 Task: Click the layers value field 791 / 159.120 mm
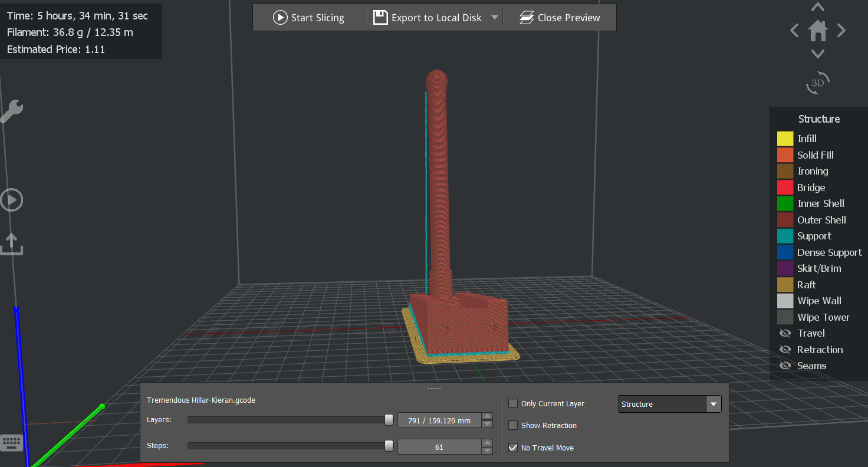(439, 420)
